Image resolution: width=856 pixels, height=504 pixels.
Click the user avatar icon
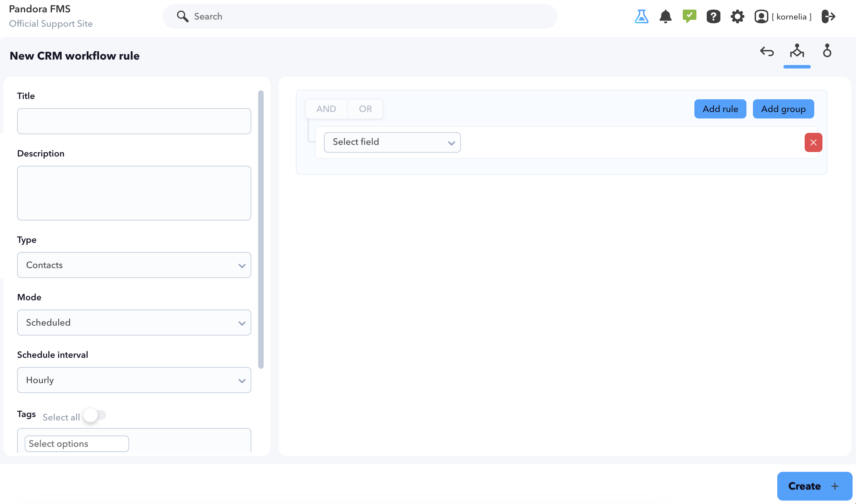coord(761,16)
